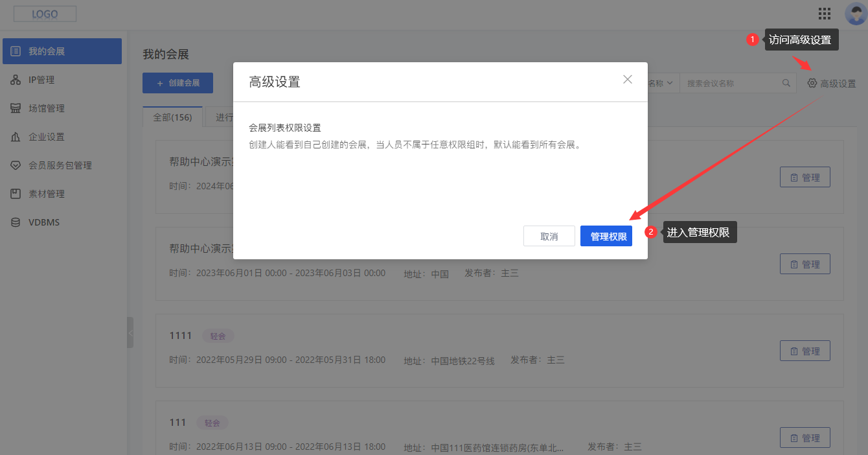Click 管理 on the 1111 exhibition row
This screenshot has height=455, width=868.
(x=805, y=351)
